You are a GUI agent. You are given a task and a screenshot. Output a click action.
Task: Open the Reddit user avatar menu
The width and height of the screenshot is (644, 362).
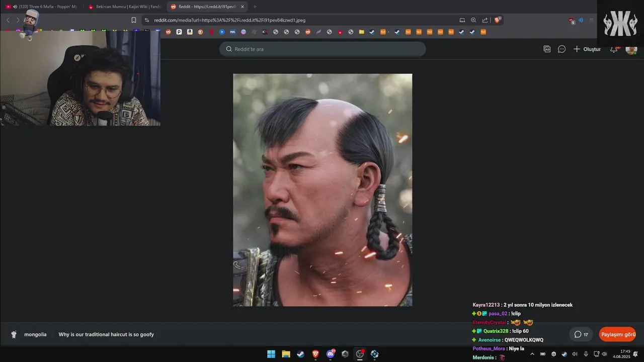click(631, 49)
